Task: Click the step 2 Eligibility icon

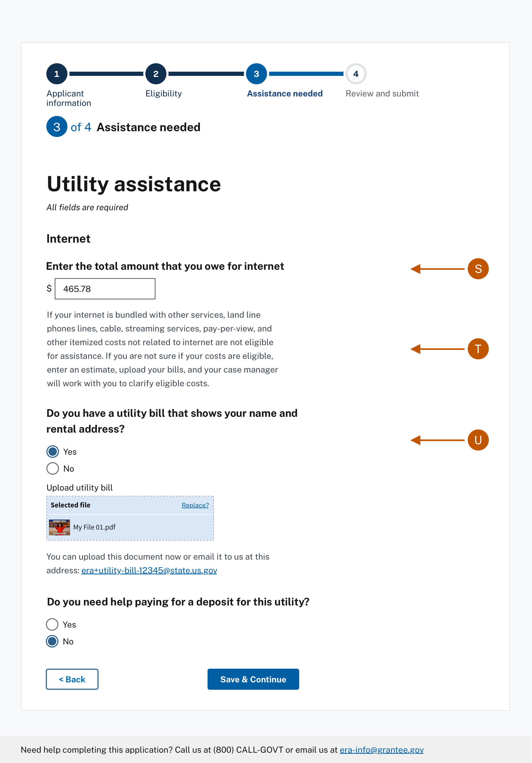Action: [156, 74]
